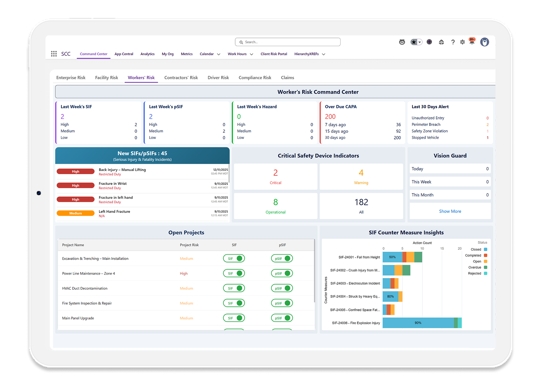Open the Analytics navigation tab
540x392 pixels.
(x=147, y=54)
